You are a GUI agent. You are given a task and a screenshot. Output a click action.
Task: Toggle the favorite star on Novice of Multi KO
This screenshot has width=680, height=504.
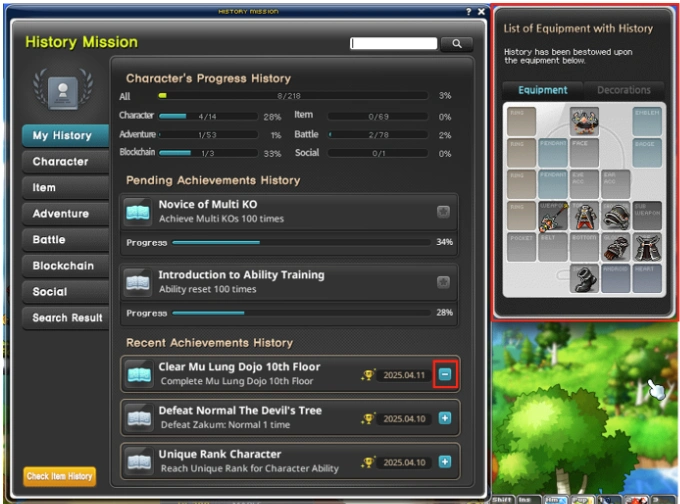click(443, 212)
